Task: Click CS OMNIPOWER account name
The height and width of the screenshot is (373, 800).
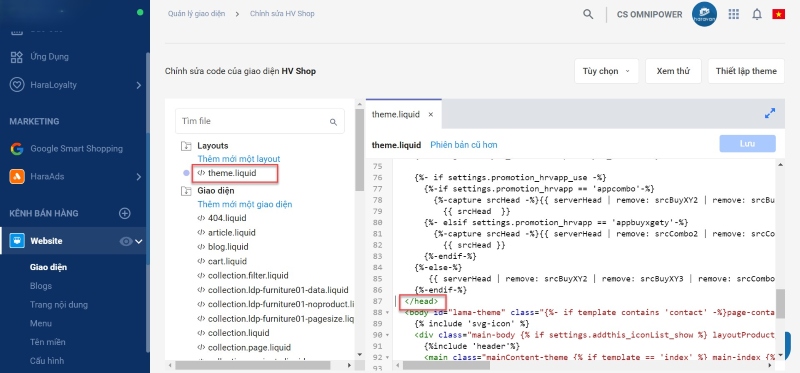Action: point(649,14)
